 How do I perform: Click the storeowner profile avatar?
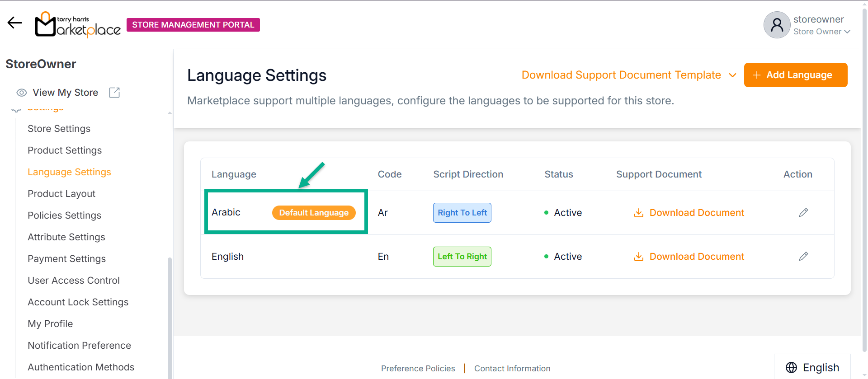(777, 25)
